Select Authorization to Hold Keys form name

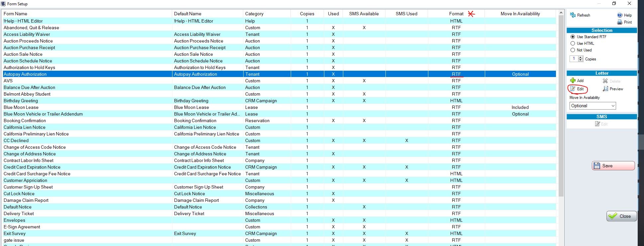pos(29,67)
